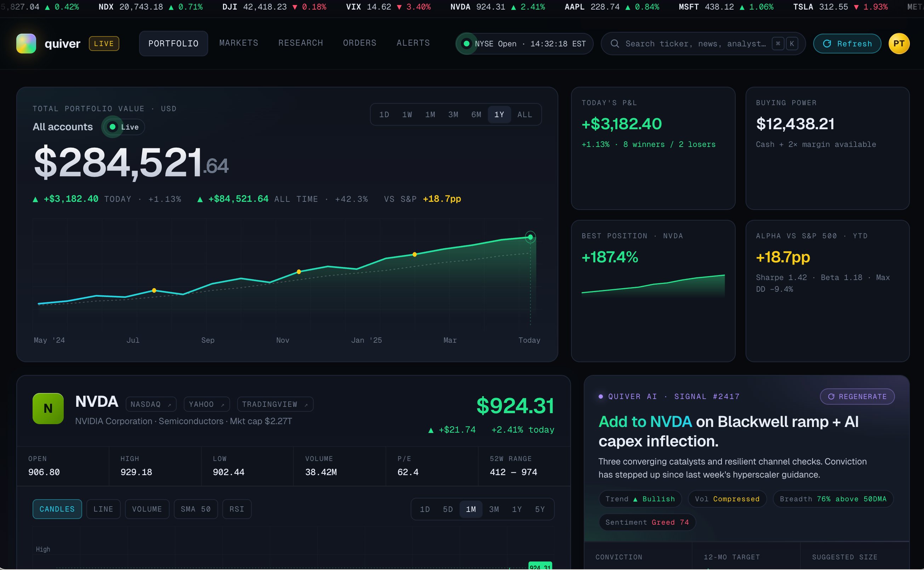Toggle the SMA 50 indicator
This screenshot has width=924, height=570.
tap(196, 509)
